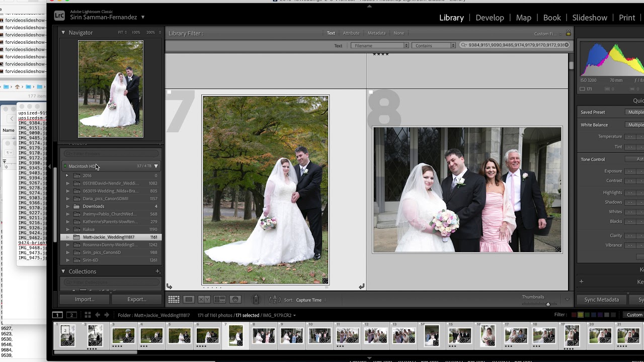The image size is (644, 362).
Task: Set Navigator zoom to 100%
Action: click(x=136, y=32)
